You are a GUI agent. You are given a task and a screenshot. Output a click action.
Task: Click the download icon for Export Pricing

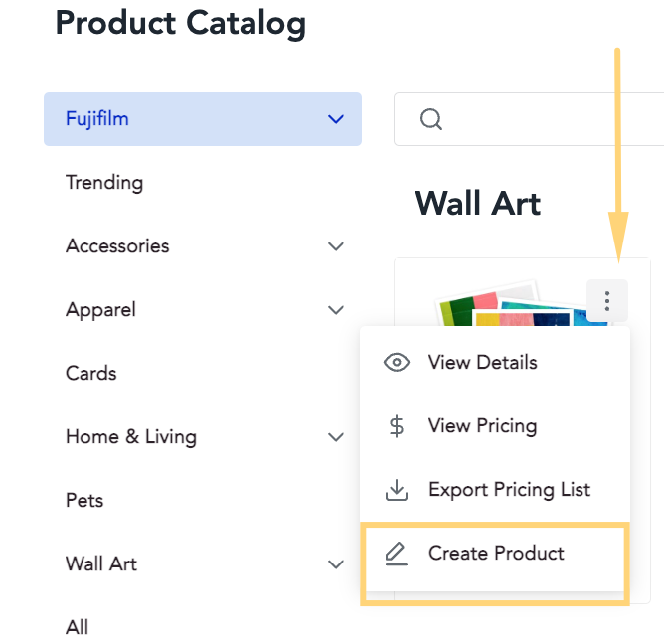coord(397,490)
